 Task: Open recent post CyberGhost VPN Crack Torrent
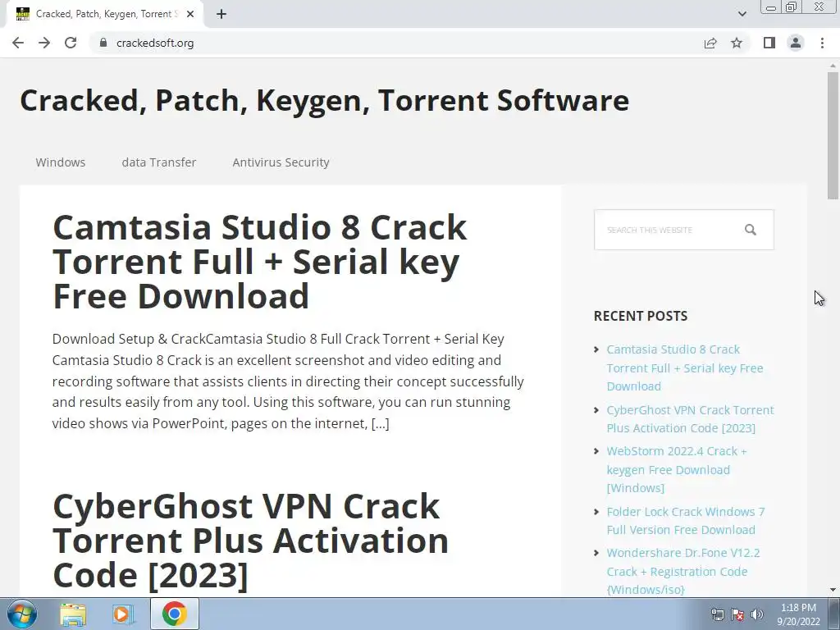690,419
